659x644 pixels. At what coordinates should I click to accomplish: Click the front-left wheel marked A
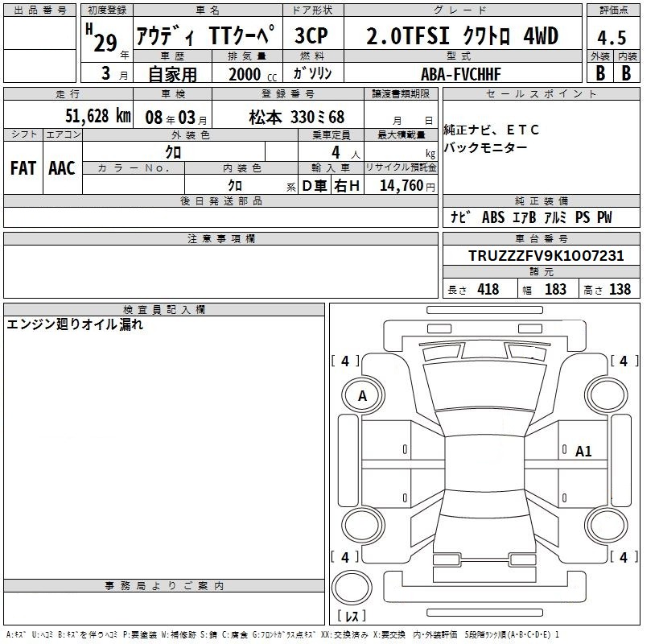pos(363,395)
